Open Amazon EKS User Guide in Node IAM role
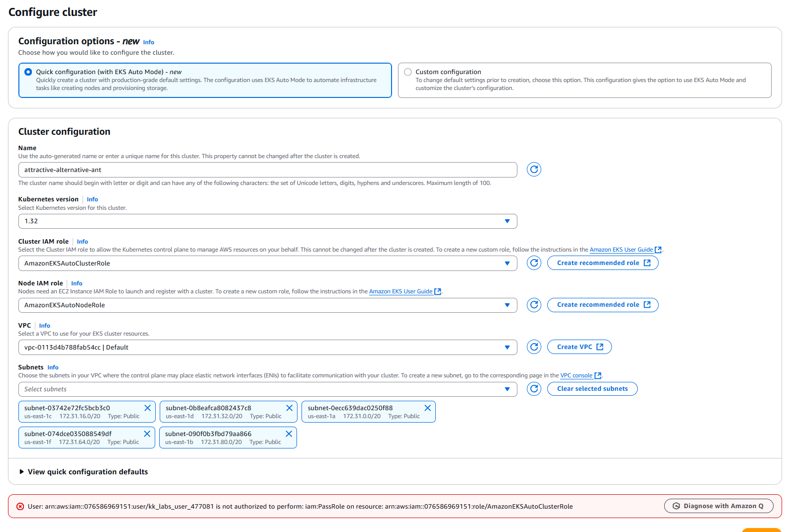This screenshot has width=796, height=532. [405, 291]
